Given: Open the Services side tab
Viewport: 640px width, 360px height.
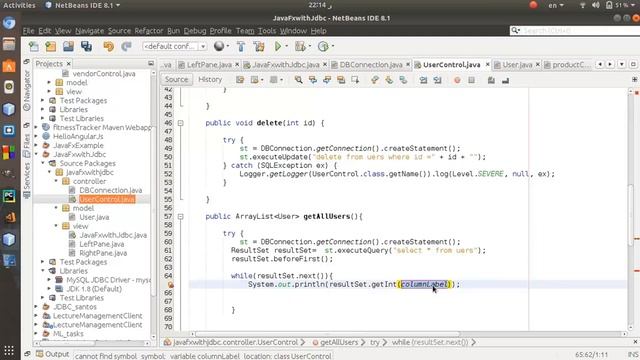Looking at the screenshot, I should 27,180.
